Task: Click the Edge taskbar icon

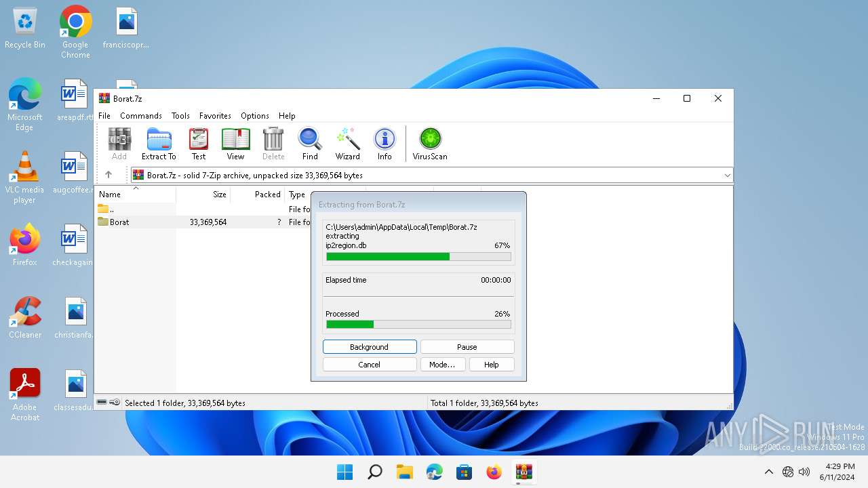Action: coord(435,472)
